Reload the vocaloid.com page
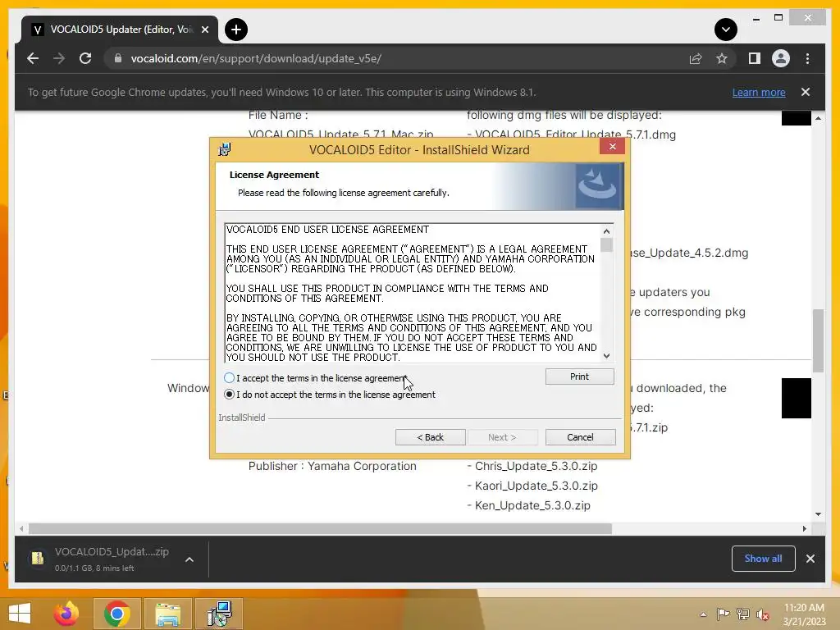Screen dimensions: 840x630 85,58
